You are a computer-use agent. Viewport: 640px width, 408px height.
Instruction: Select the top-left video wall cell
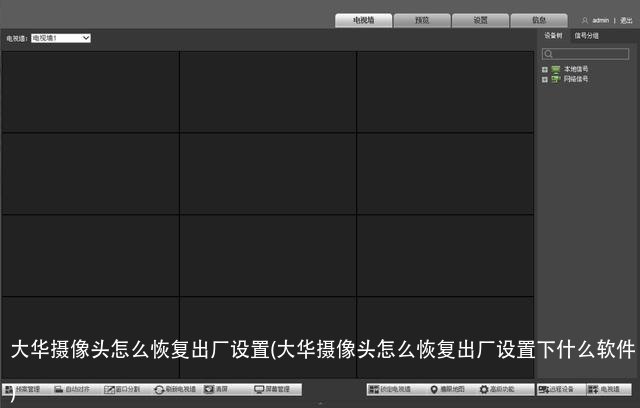coord(90,91)
